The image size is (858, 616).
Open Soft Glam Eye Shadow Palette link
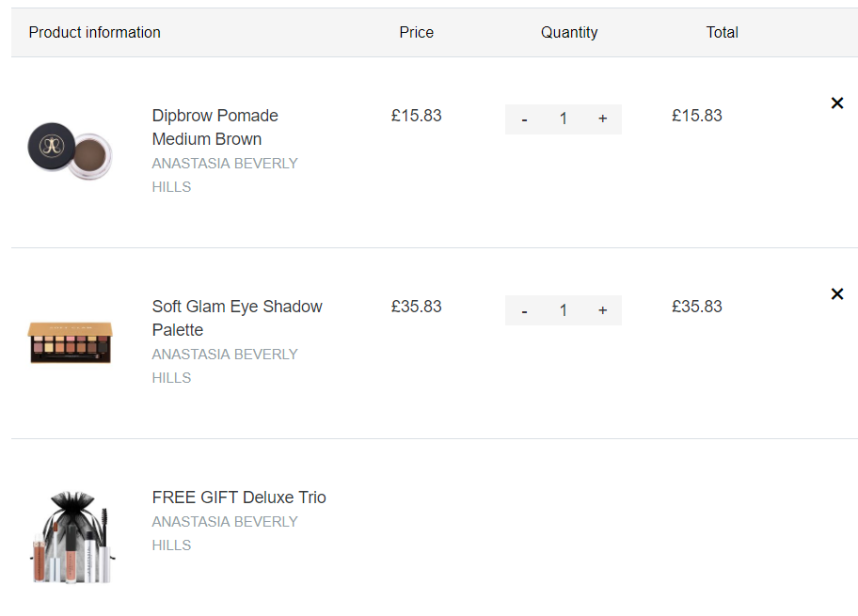coord(237,318)
